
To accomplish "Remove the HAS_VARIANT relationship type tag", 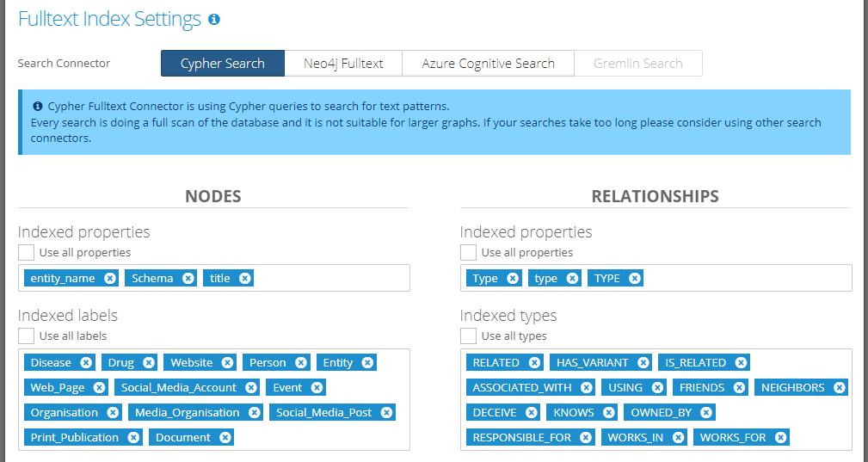I will point(643,362).
